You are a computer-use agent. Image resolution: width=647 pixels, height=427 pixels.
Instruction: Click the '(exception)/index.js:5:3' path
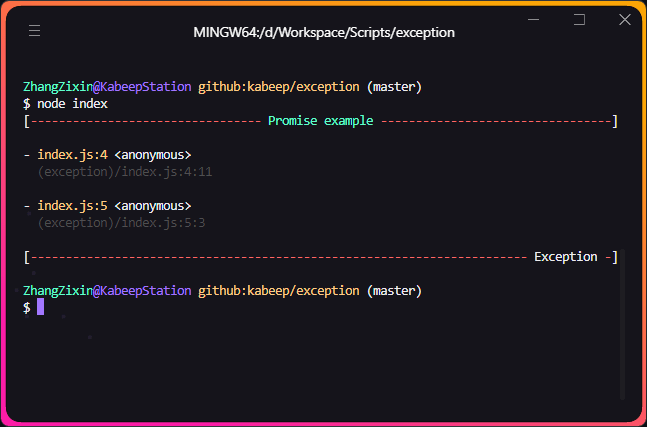[121, 223]
